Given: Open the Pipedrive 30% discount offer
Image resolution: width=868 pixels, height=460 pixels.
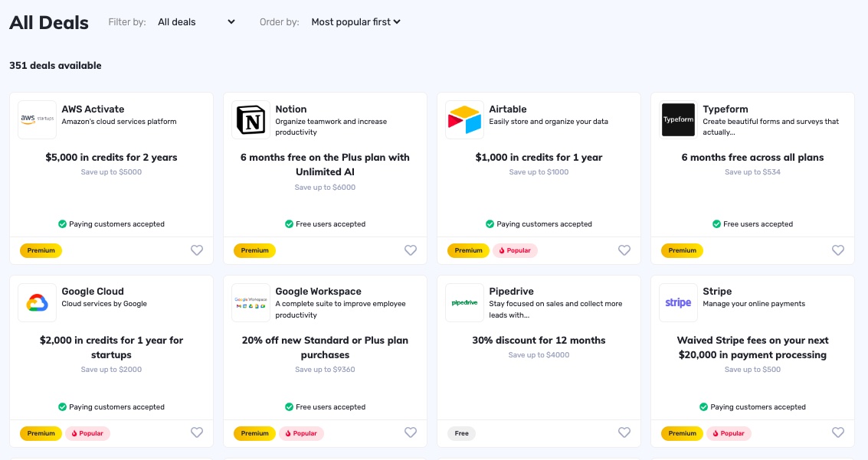Looking at the screenshot, I should click(x=539, y=340).
